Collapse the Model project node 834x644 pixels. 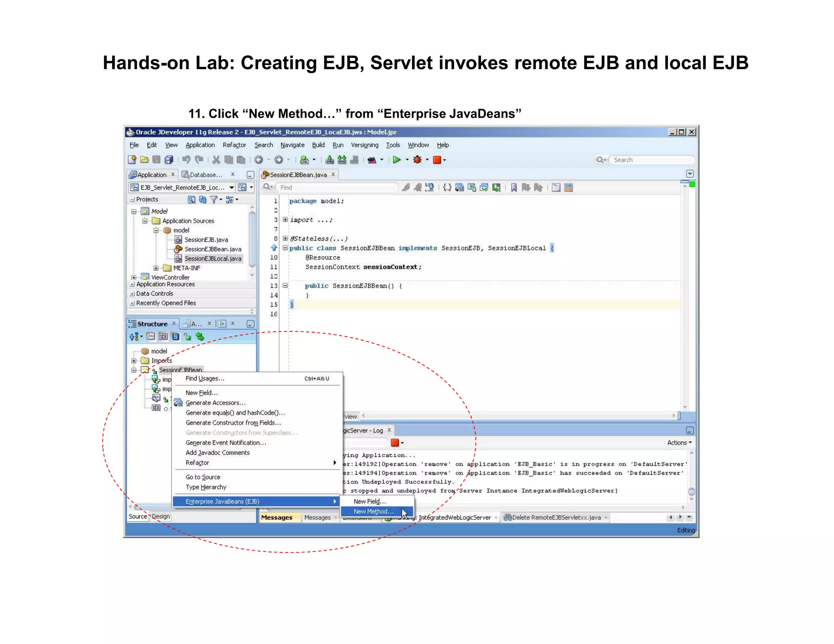(x=134, y=212)
